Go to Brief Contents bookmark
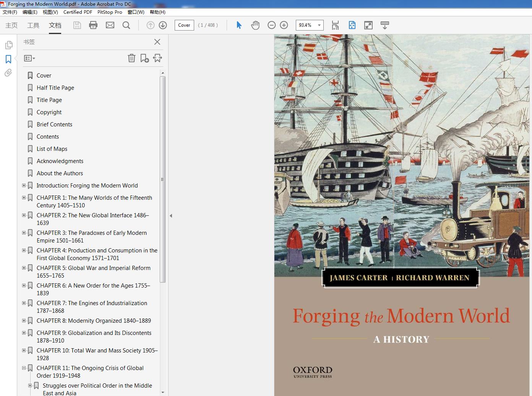 (54, 124)
